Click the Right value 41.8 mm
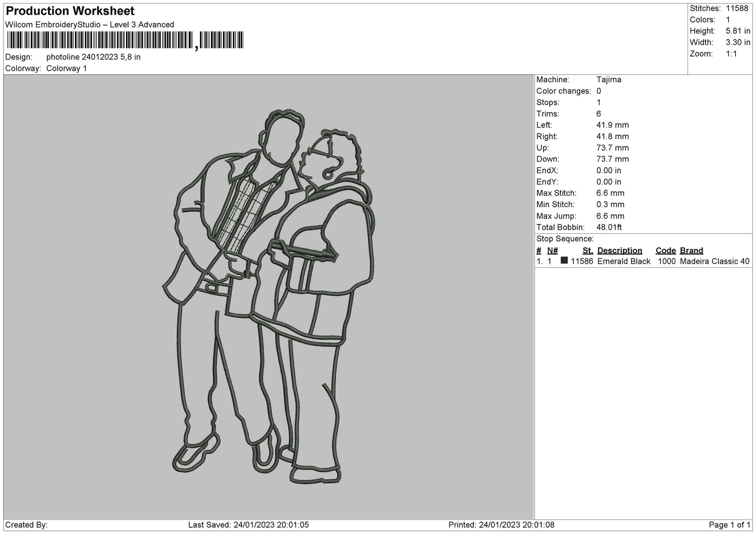This screenshot has height=534, width=756. pyautogui.click(x=613, y=137)
